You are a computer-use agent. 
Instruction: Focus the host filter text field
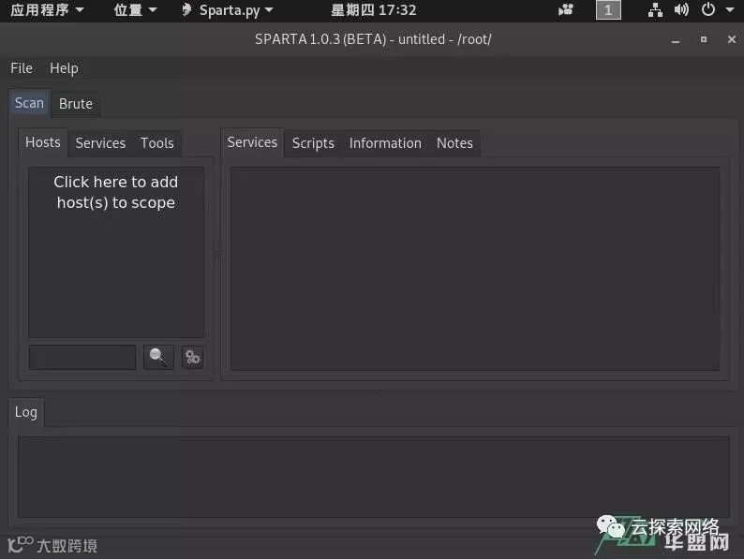click(x=82, y=357)
